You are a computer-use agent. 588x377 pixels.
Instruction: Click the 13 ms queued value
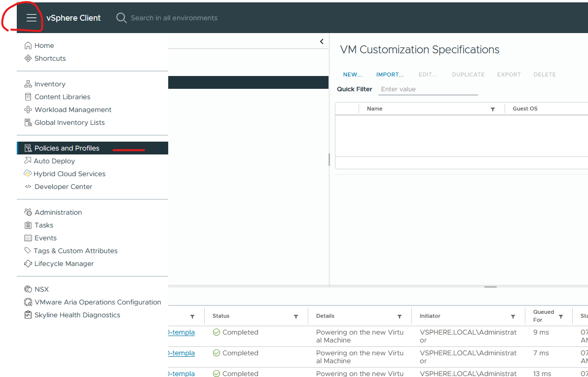[x=542, y=374]
